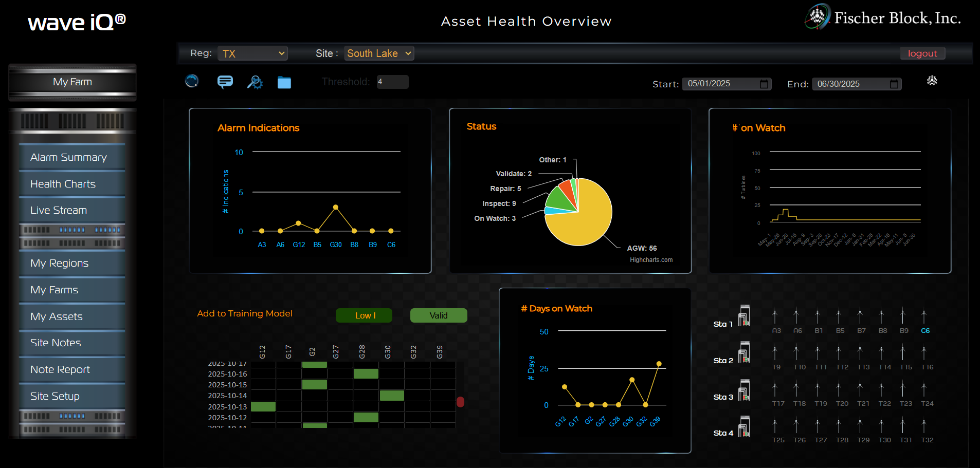
Task: Click the G39 point in Days on Watch
Action: click(659, 364)
